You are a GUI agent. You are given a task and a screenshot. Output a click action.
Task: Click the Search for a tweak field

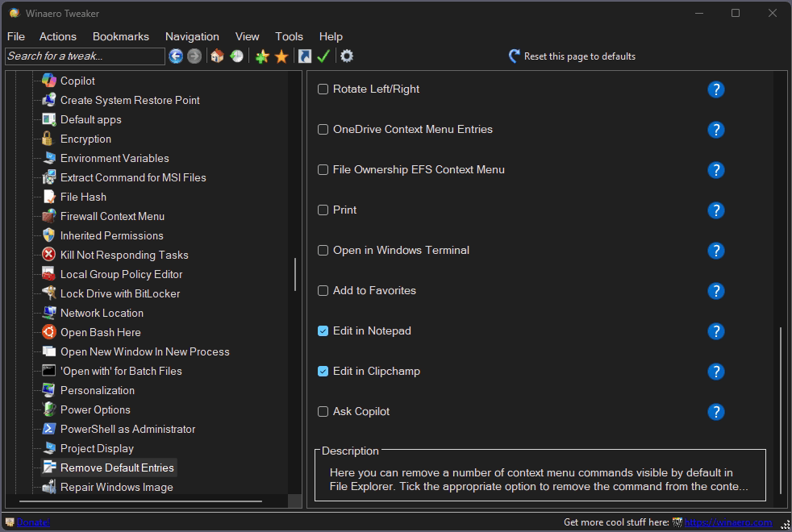click(x=85, y=56)
